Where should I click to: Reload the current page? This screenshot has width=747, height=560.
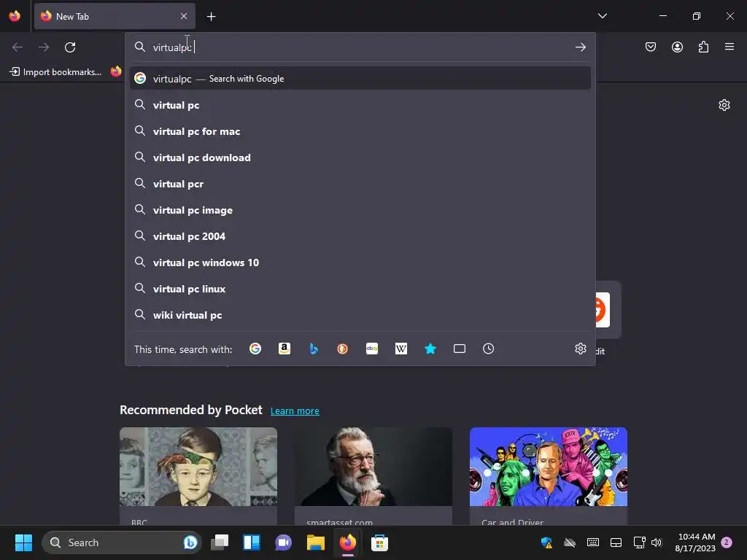tap(70, 47)
